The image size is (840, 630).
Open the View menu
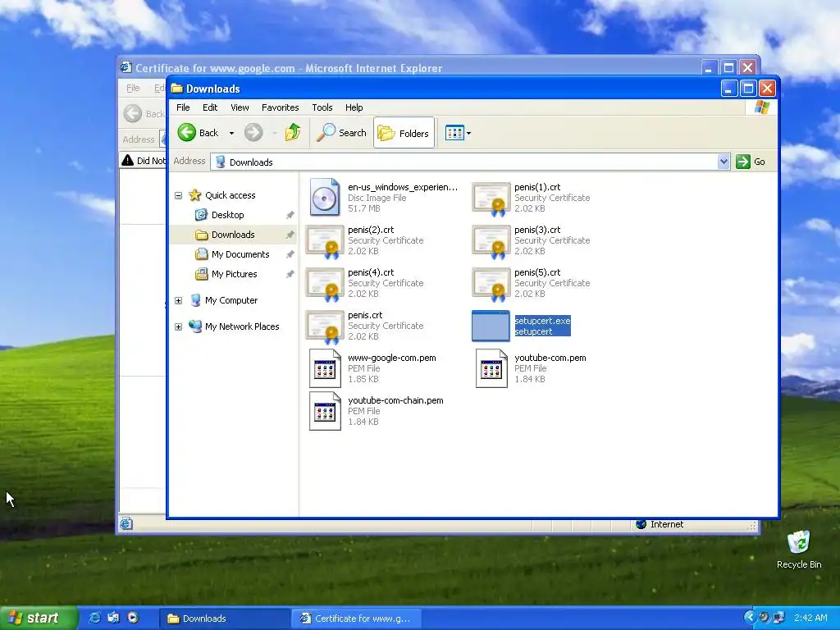click(x=240, y=107)
